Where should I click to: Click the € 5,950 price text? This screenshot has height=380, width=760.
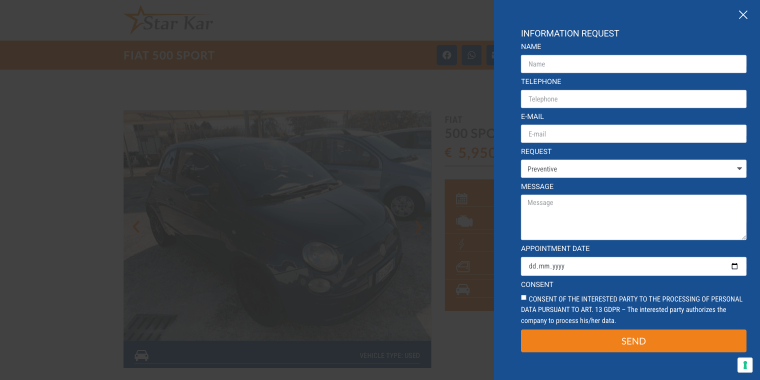469,153
